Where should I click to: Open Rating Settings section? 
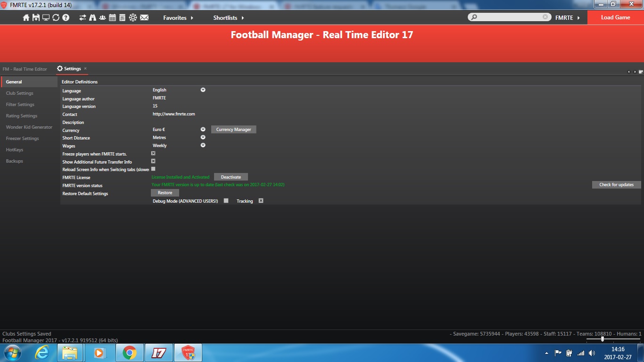pos(29,116)
